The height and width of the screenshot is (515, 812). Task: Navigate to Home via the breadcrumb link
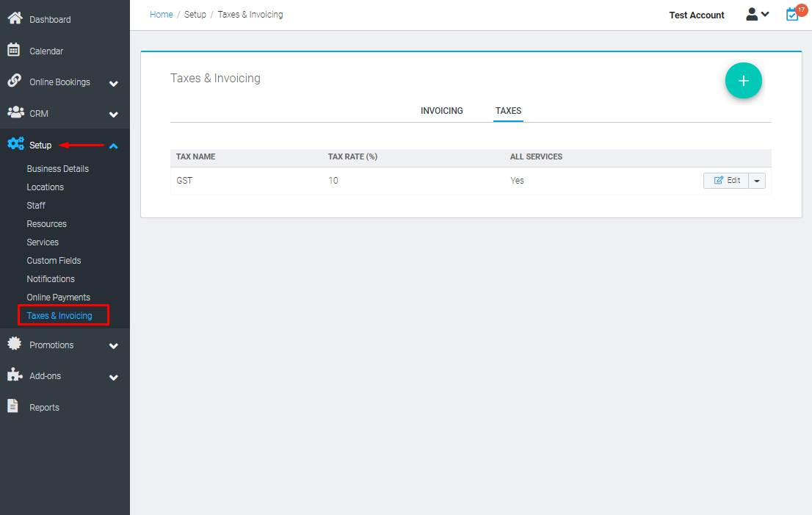tap(161, 14)
